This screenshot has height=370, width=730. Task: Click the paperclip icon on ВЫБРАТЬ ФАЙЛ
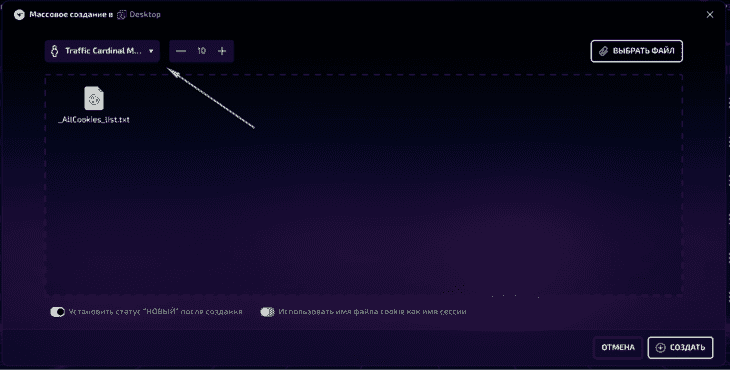click(x=603, y=51)
